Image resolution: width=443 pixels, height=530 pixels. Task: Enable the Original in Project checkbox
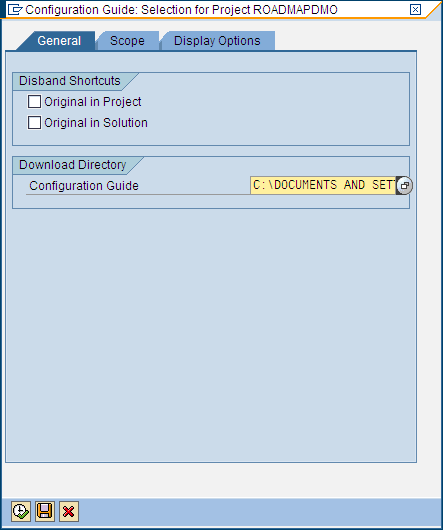point(34,101)
